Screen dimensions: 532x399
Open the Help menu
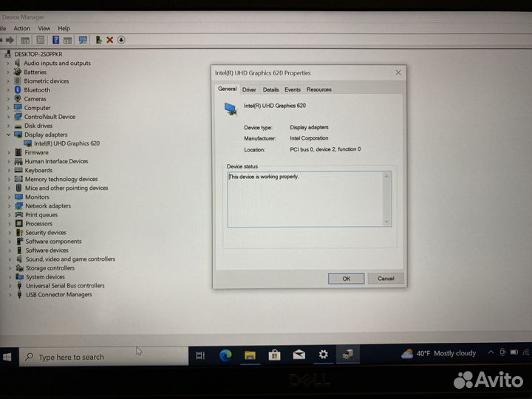click(x=64, y=29)
